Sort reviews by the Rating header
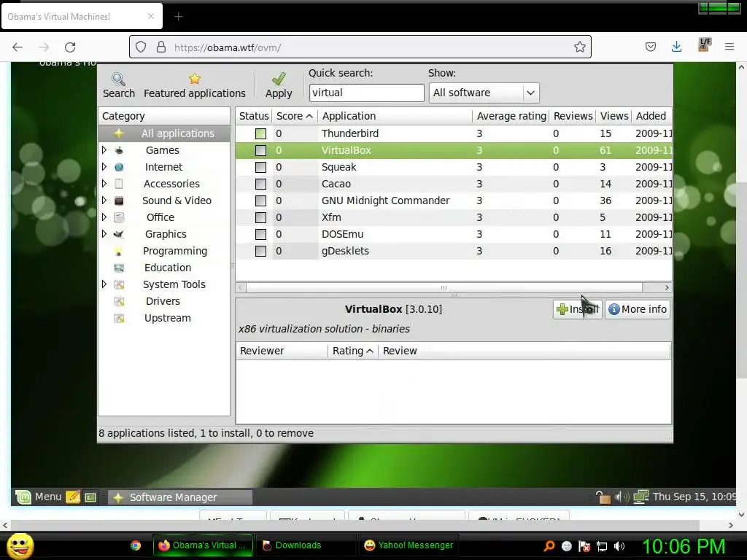 [352, 351]
